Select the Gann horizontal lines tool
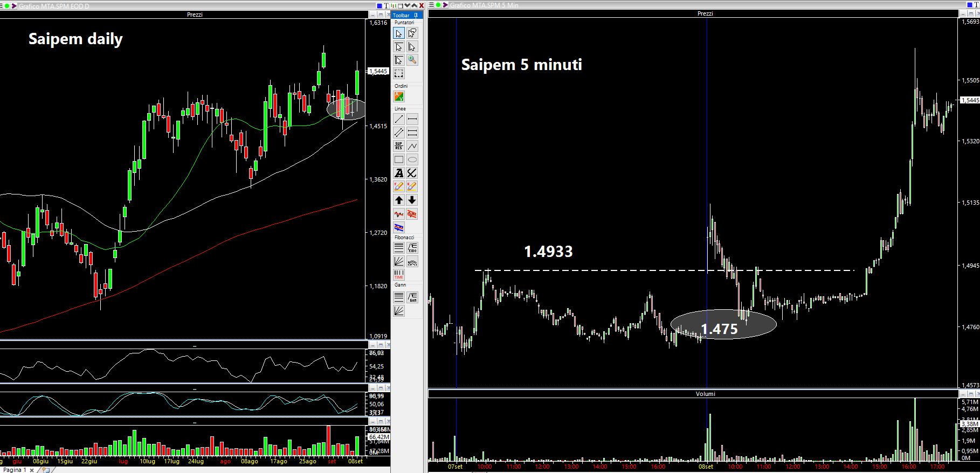The width and height of the screenshot is (980, 473). pyautogui.click(x=399, y=297)
